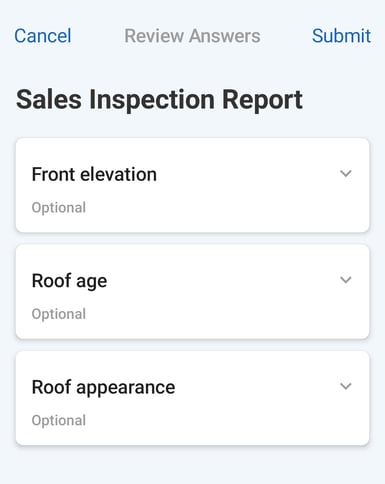The width and height of the screenshot is (385, 484).
Task: Expand the Front elevation chevron arrow
Action: 346,173
